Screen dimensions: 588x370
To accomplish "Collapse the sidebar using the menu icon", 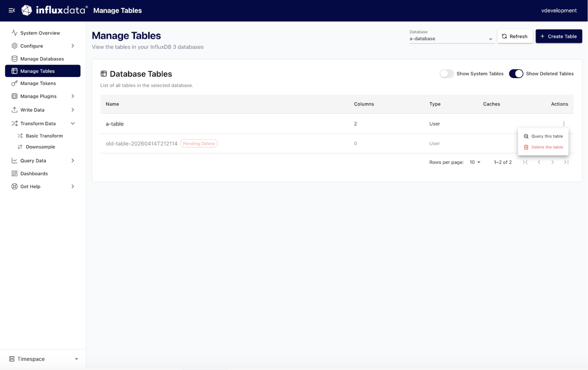I will [12, 10].
